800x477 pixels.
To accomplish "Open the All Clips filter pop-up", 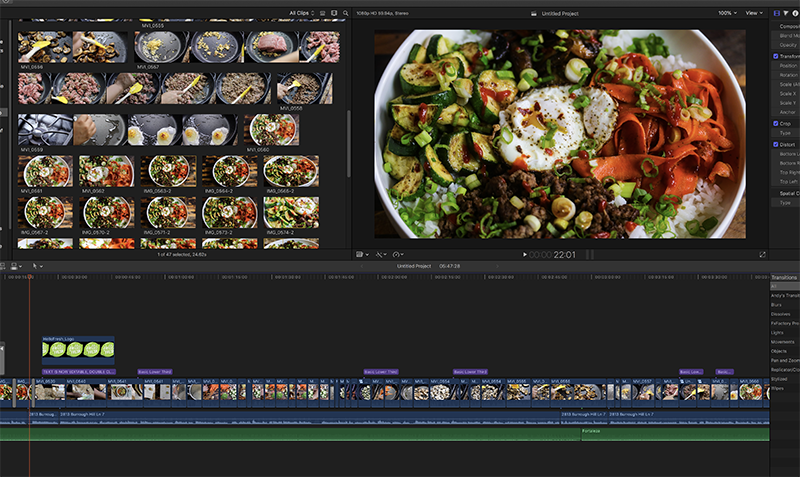I will (302, 13).
